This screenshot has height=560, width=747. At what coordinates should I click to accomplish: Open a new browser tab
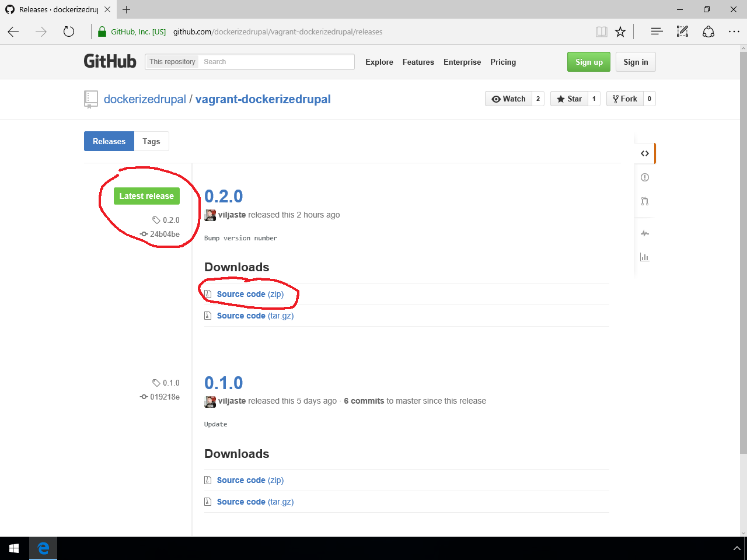126,9
